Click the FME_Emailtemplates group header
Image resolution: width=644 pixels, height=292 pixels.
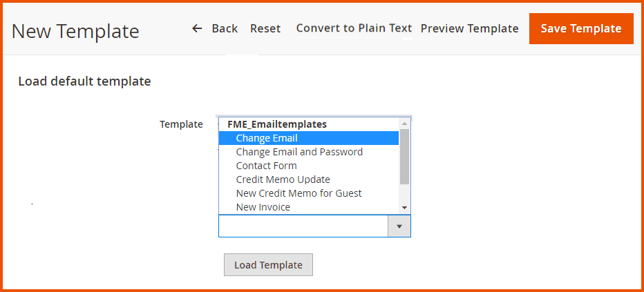(x=276, y=124)
